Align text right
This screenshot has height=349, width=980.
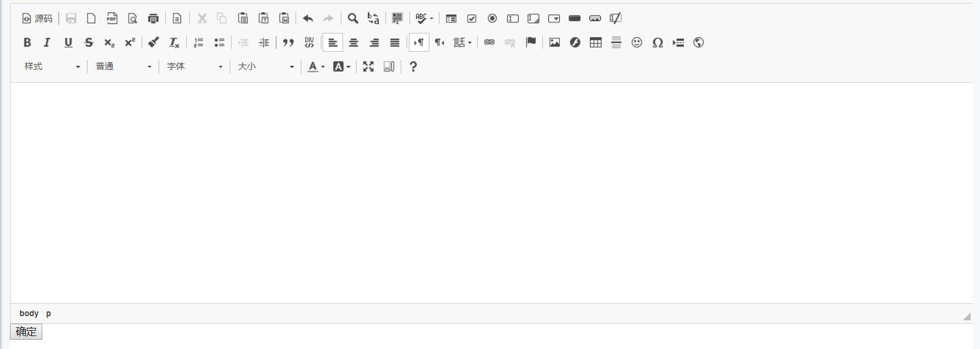pyautogui.click(x=374, y=43)
